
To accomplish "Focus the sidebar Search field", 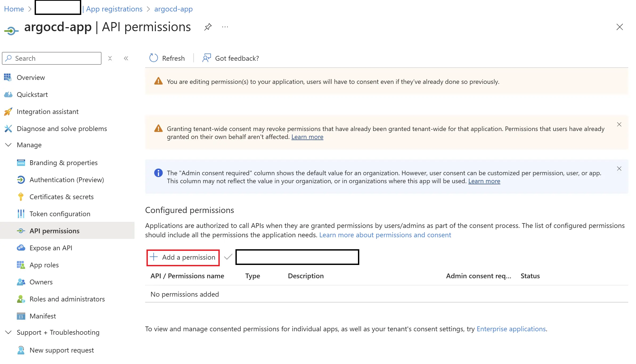I will [52, 58].
